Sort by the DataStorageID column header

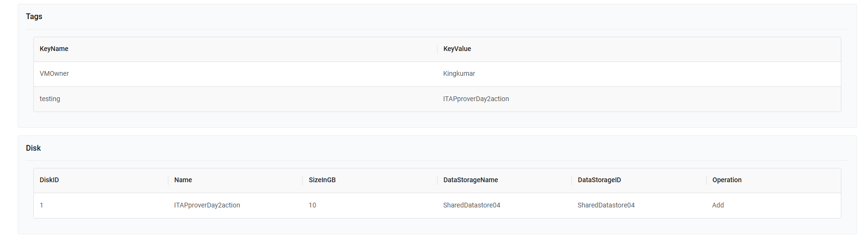[x=599, y=180]
